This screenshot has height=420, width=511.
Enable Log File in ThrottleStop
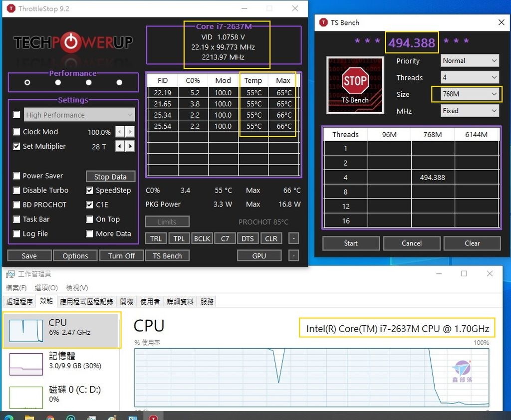point(16,233)
